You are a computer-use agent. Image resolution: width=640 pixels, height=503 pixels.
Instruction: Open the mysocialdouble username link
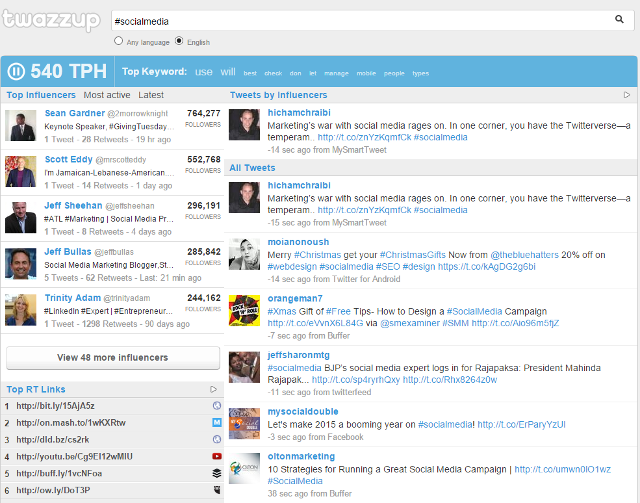[x=303, y=412]
